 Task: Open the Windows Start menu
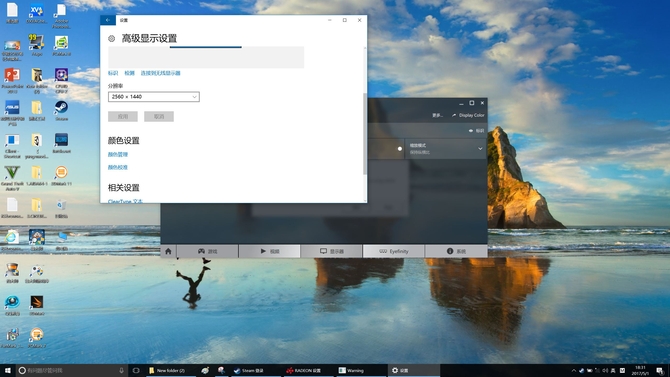pos(7,370)
